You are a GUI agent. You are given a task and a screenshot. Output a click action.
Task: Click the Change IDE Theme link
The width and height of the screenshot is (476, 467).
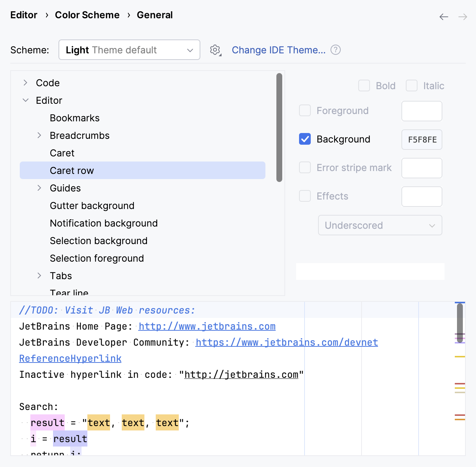tap(279, 50)
